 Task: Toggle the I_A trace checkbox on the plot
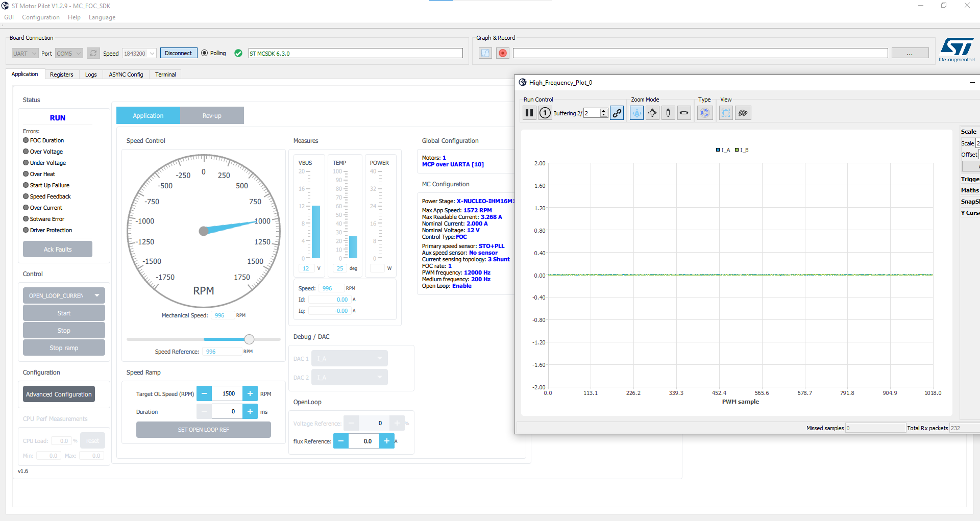click(x=717, y=150)
